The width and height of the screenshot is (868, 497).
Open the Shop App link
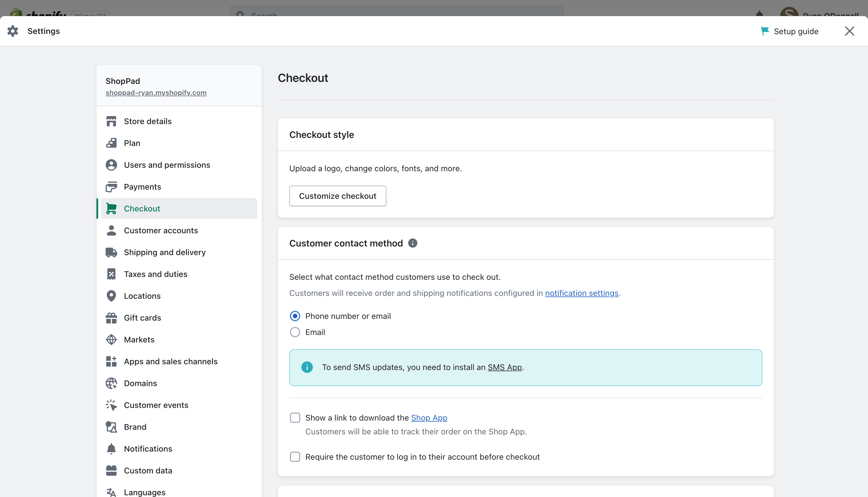point(429,418)
